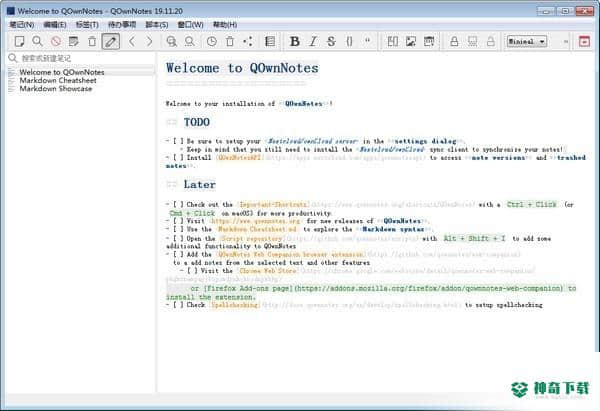Screen dimensions: 600x411
Task: Click the two-column split icon
Action: [393, 41]
